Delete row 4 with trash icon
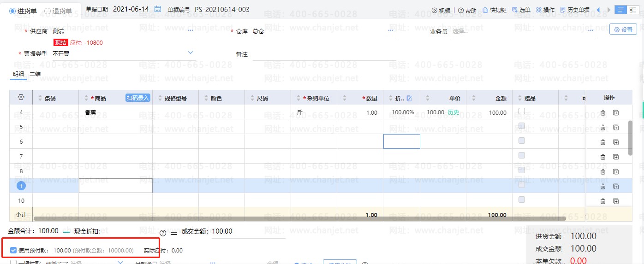644x264 pixels. (602, 113)
